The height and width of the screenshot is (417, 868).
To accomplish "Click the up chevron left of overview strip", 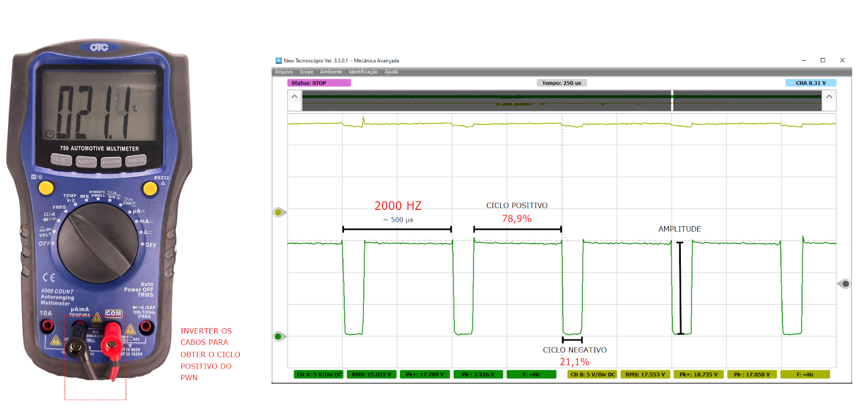I will point(295,97).
